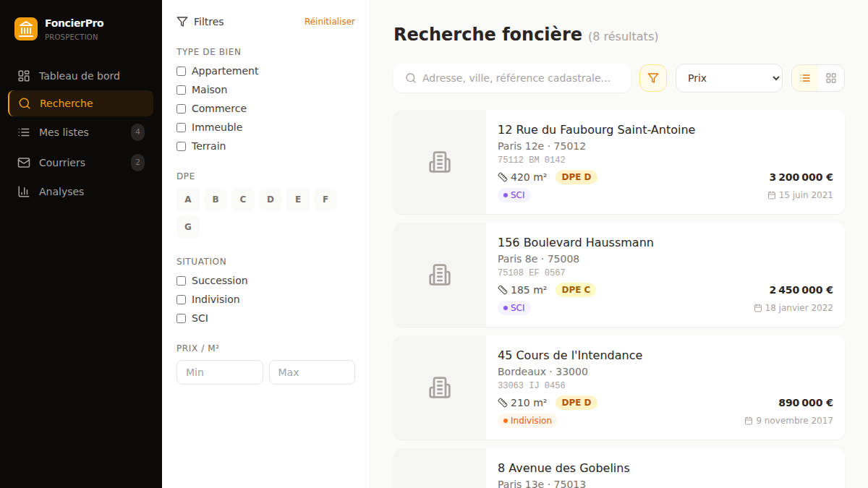The image size is (868, 488).
Task: Click cadastral reference 75108 EF 0567
Action: click(532, 273)
